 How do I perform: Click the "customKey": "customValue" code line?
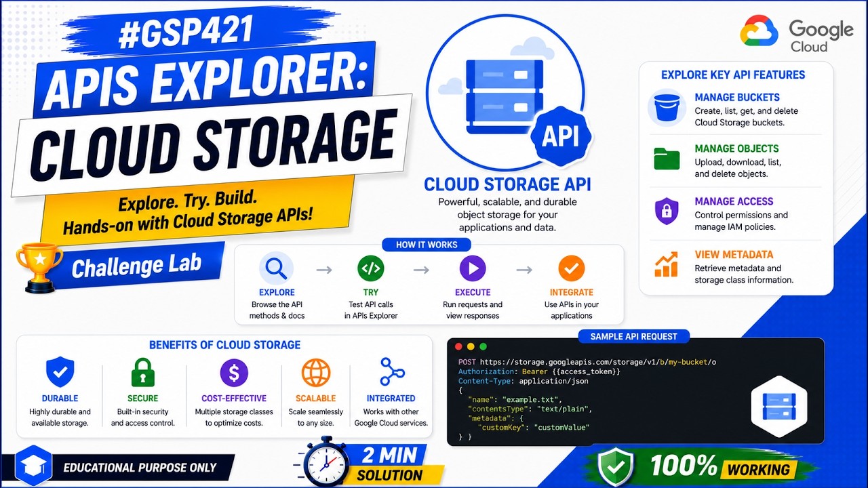click(534, 428)
